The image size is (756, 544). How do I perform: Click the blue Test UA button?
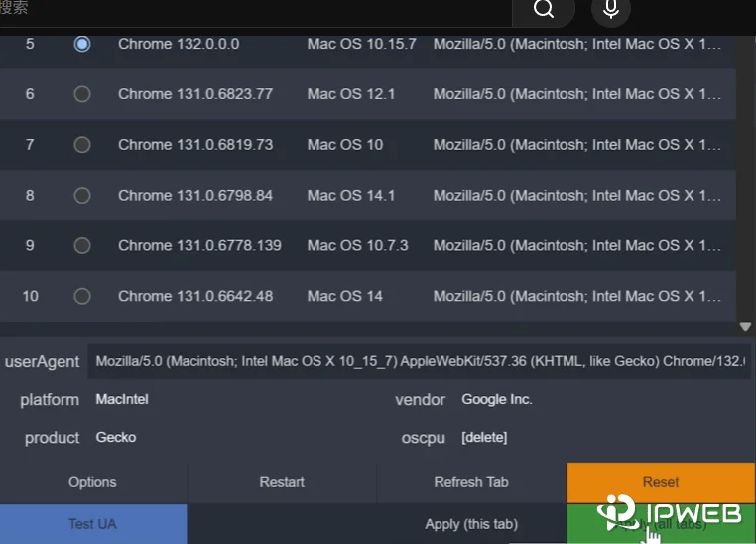tap(92, 524)
